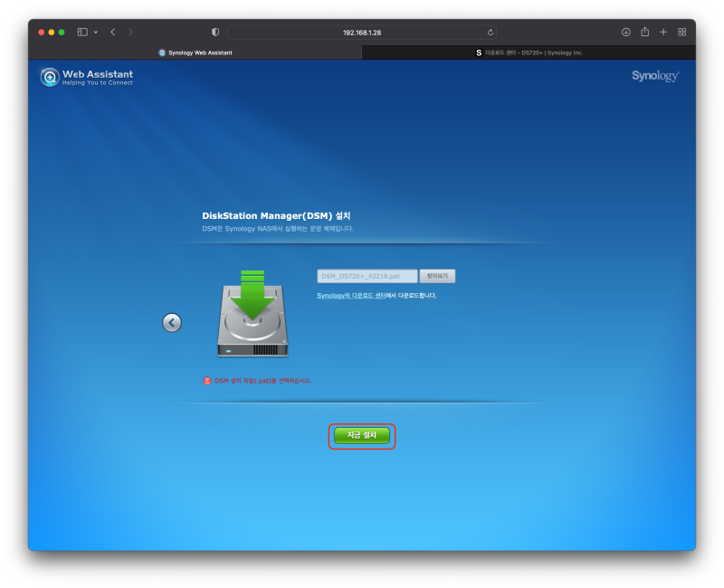Click the hard drive install illustration
724x588 pixels.
252,313
